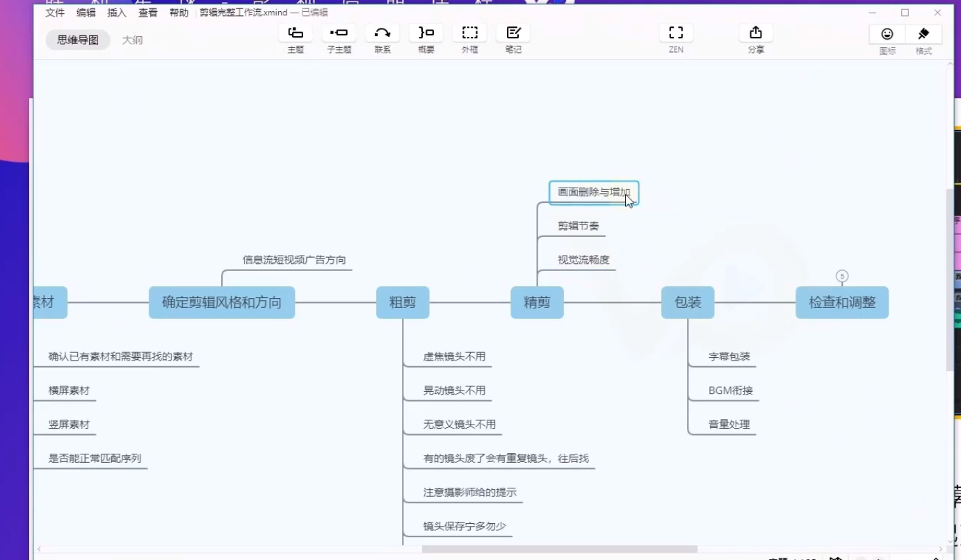Click the 概要 (Summary) toolbar icon

[426, 33]
